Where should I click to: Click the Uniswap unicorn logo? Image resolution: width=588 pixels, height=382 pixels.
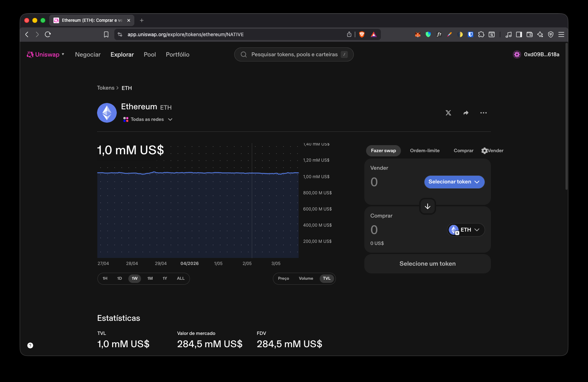pyautogui.click(x=30, y=54)
